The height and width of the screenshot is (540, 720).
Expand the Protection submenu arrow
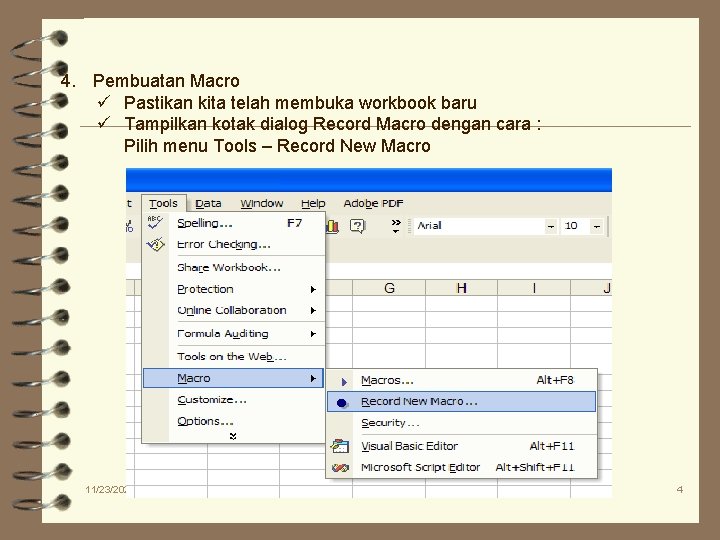(313, 289)
